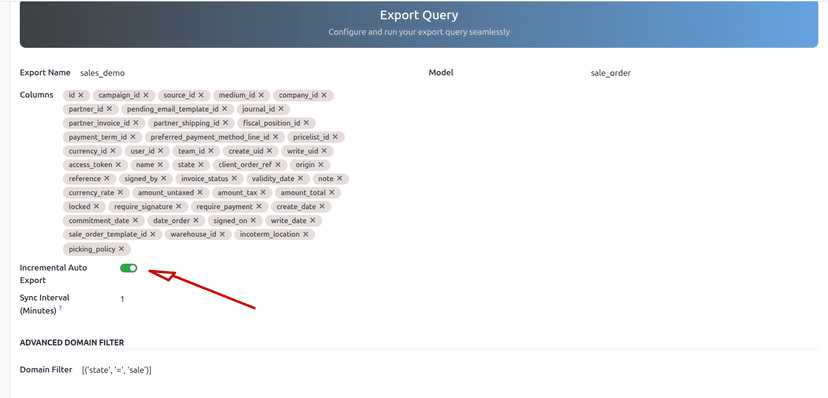Remove the fiscal_position_id tag
The height and width of the screenshot is (398, 828).
coord(306,122)
